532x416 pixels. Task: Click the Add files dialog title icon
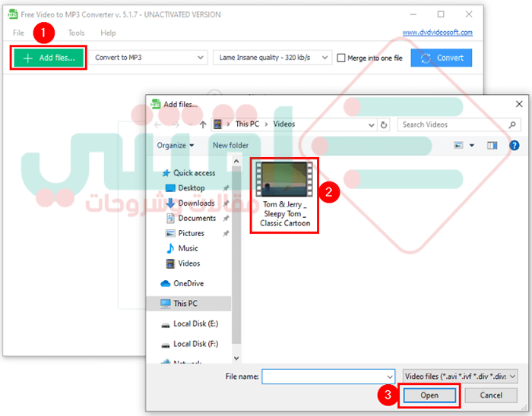[155, 104]
